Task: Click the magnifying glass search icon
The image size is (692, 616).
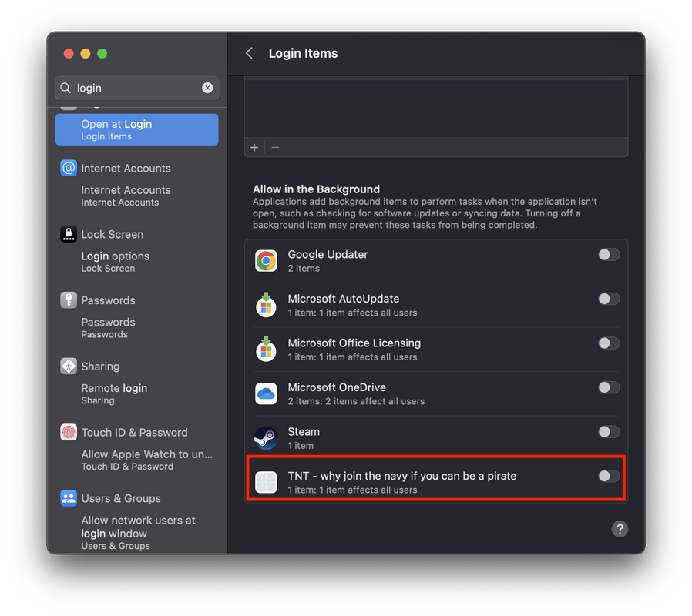Action: tap(66, 88)
